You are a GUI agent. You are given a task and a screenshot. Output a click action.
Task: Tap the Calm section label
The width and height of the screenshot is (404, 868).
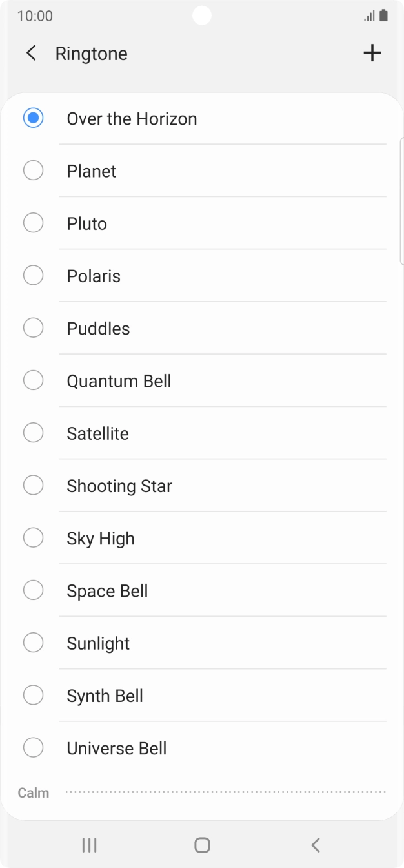[x=32, y=792]
